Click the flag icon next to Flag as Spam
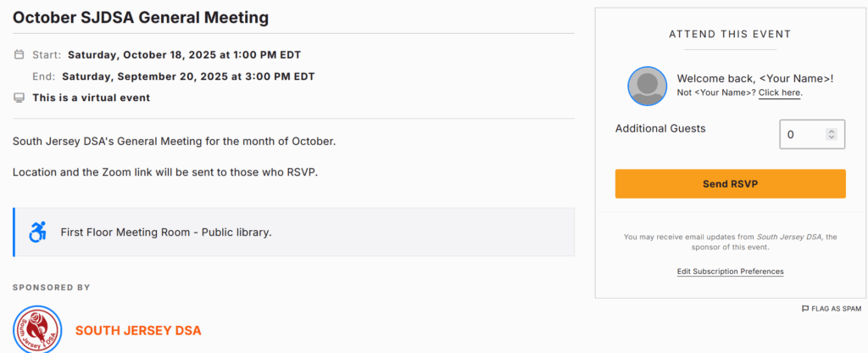 pos(804,309)
